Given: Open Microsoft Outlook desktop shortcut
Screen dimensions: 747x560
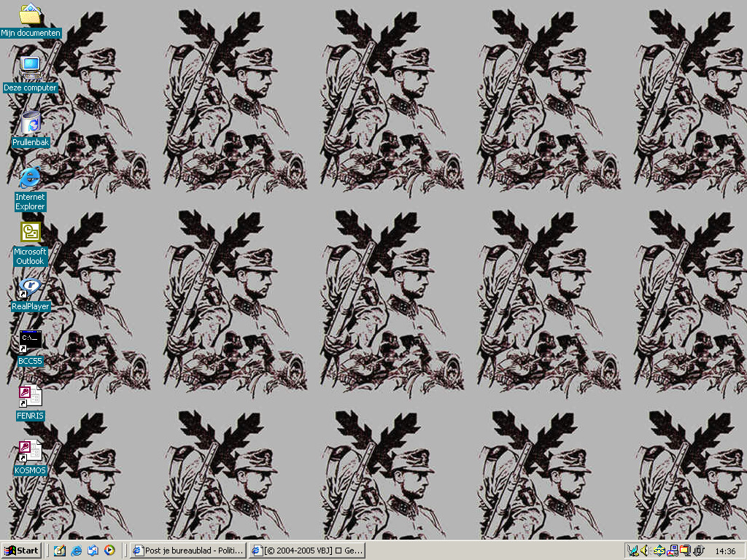Looking at the screenshot, I should click(30, 233).
